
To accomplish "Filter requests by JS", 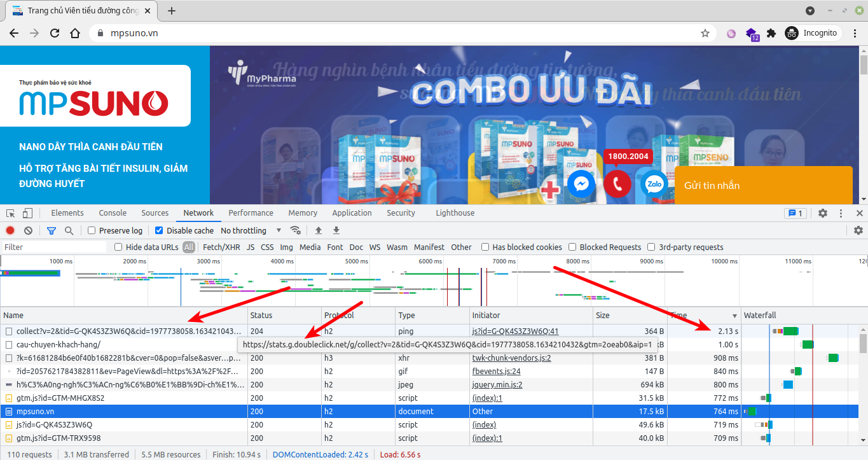I will 251,247.
